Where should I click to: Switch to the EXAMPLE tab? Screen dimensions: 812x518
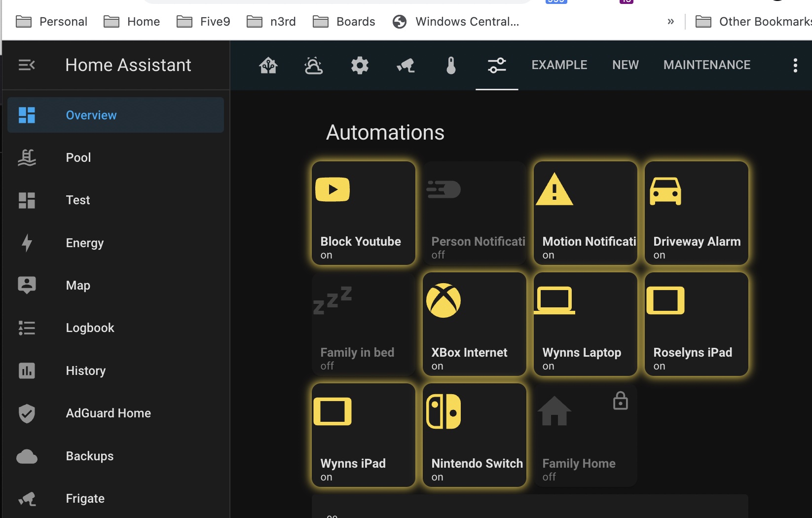pyautogui.click(x=559, y=65)
